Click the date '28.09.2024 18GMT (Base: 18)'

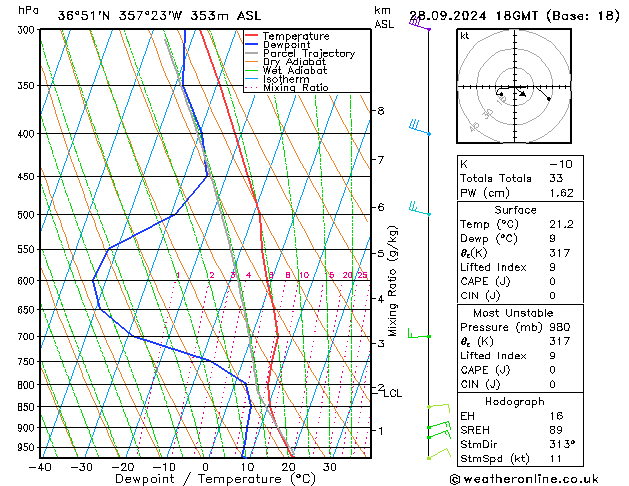click(x=514, y=16)
